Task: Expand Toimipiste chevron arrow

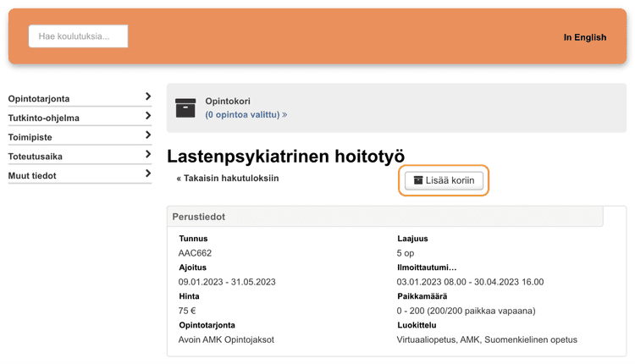Action: (x=148, y=135)
